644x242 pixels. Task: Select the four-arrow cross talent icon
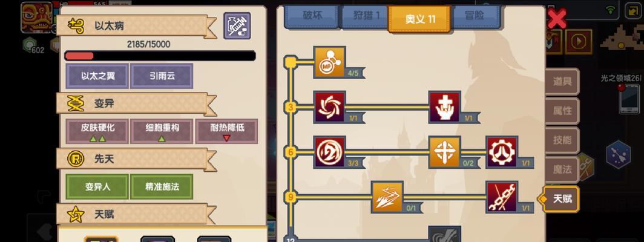coord(444,152)
